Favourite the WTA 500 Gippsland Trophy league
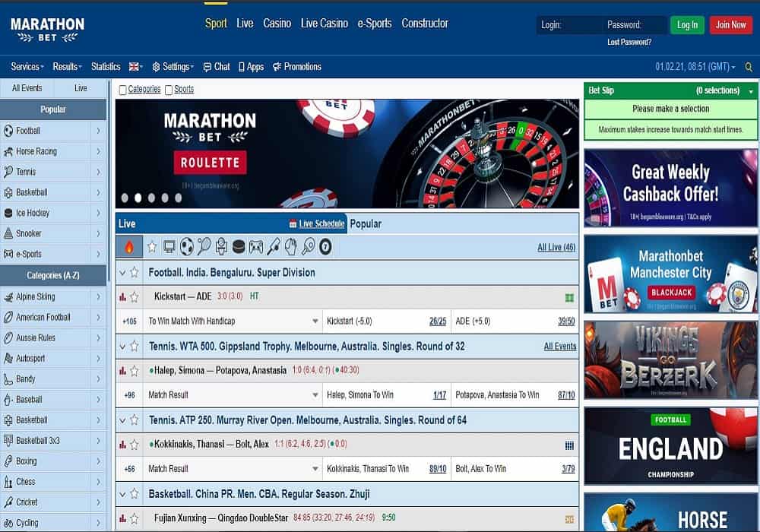Screen dimensions: 760x532 (x=135, y=347)
